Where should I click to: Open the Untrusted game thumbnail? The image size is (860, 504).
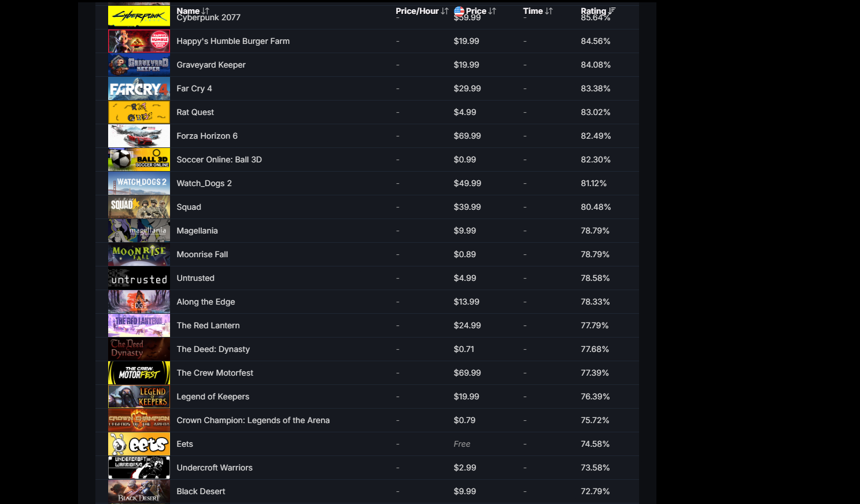point(139,278)
